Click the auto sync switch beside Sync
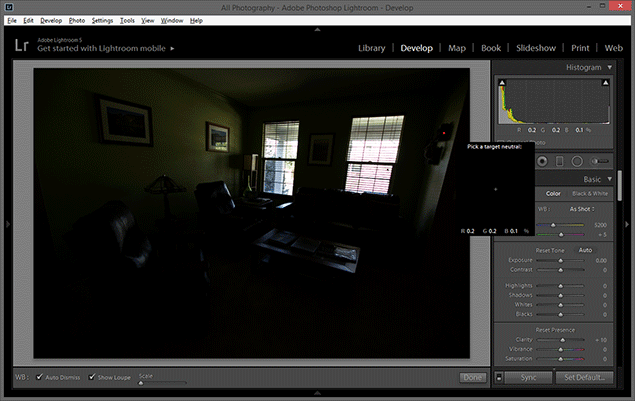The height and width of the screenshot is (401, 635). (499, 378)
